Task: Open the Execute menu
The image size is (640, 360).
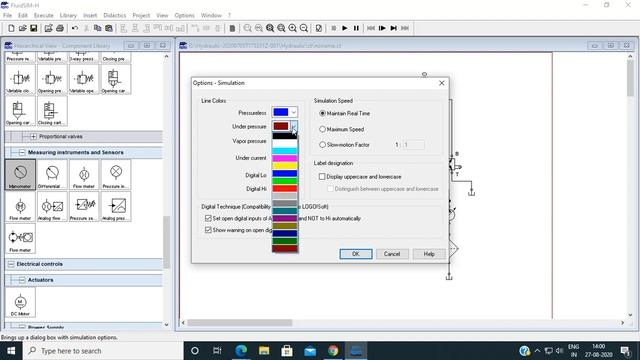Action: click(x=44, y=15)
